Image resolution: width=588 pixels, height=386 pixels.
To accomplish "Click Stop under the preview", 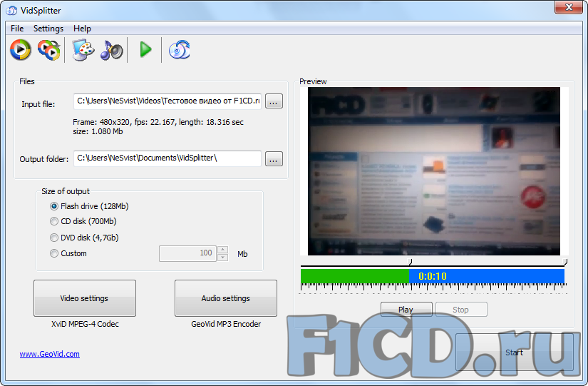I will (461, 310).
